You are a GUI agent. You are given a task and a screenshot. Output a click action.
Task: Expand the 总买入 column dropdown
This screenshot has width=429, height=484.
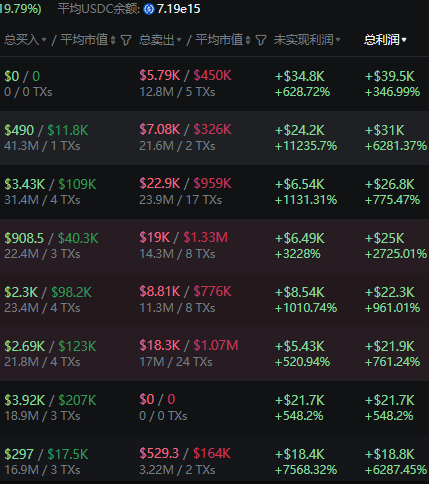point(44,40)
